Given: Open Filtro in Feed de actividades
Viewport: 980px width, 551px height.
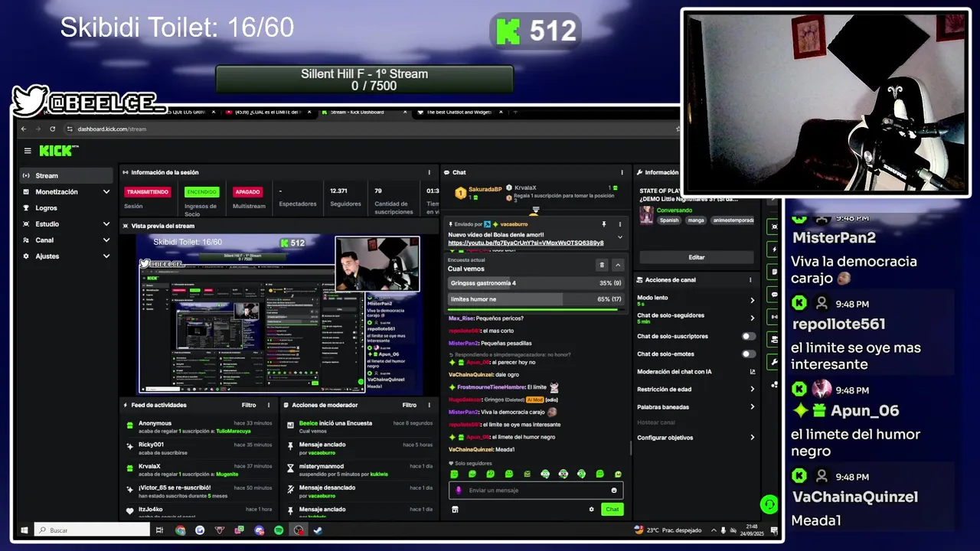Looking at the screenshot, I should [249, 405].
